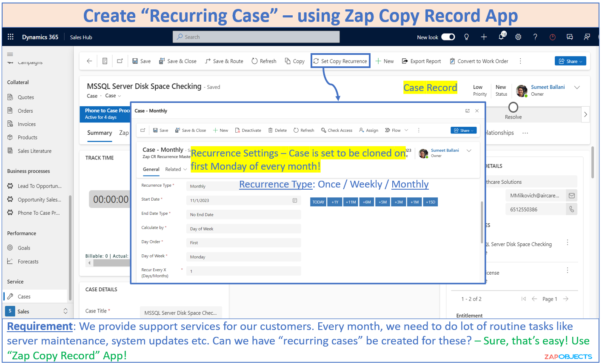
Task: Open the Case form selector dropdown
Action: pos(113,96)
